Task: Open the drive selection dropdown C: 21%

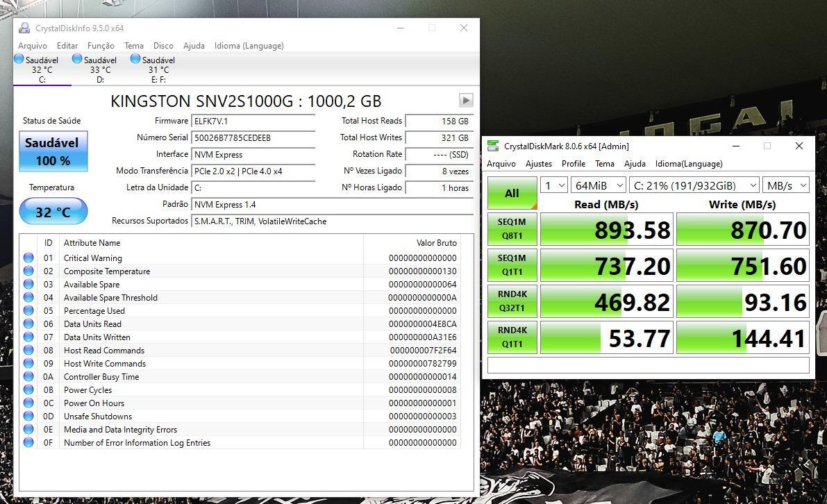Action: pyautogui.click(x=694, y=185)
